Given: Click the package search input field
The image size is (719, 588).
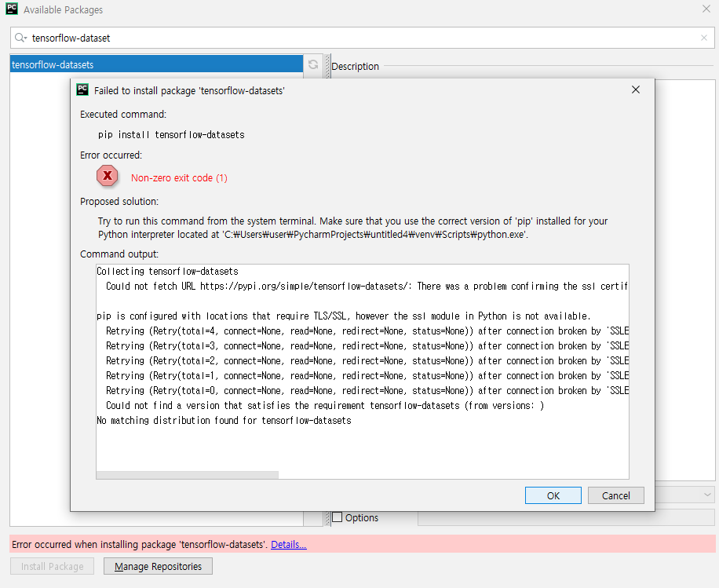Looking at the screenshot, I should [x=363, y=38].
